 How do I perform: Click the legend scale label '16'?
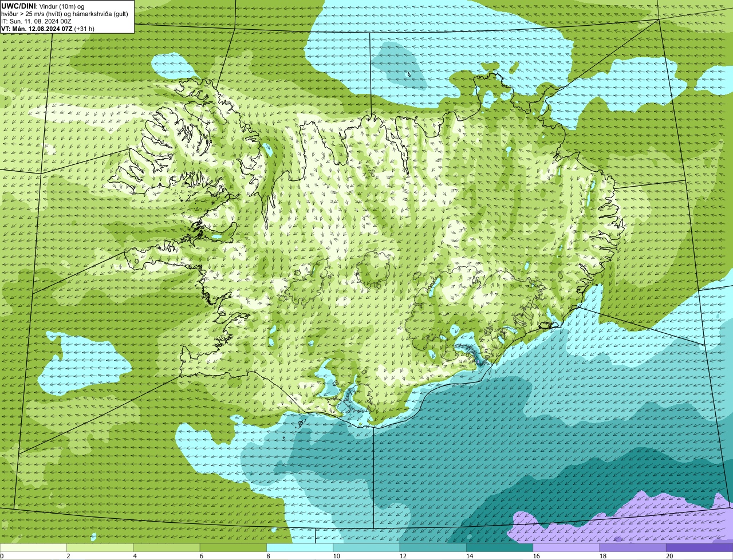536,556
